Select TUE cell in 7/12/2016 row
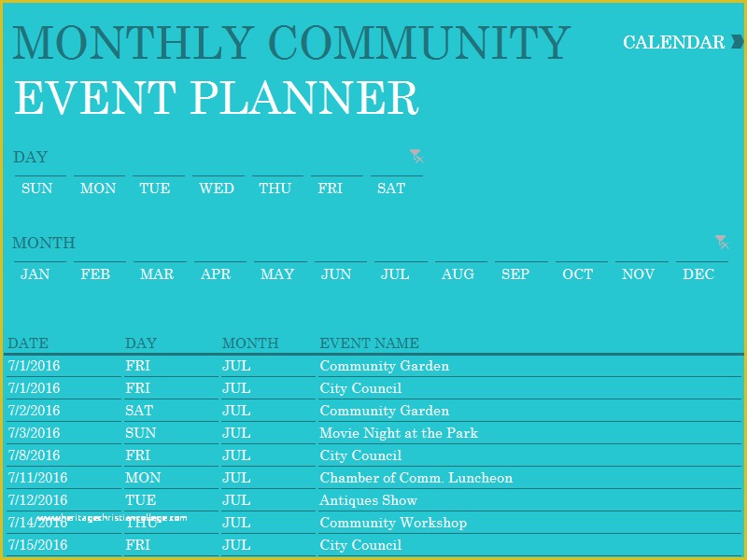The width and height of the screenshot is (747, 560). point(171,500)
